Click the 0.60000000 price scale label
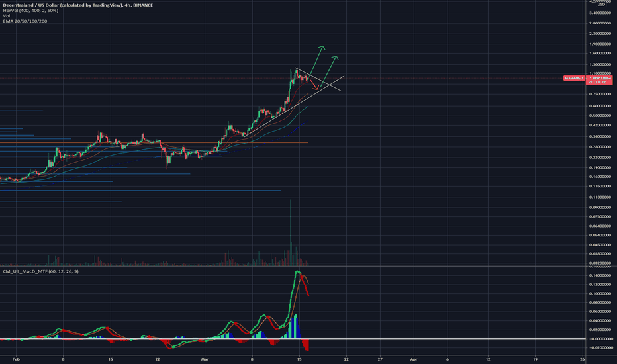Image resolution: width=617 pixels, height=364 pixels. [600, 106]
